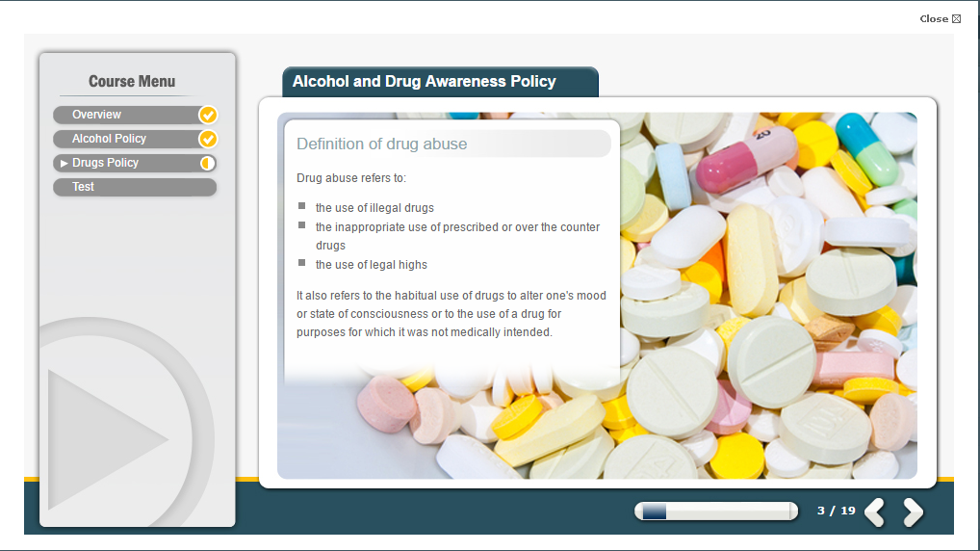Screen dimensions: 980x551
Task: Go back with previous slide arrow
Action: pyautogui.click(x=874, y=512)
